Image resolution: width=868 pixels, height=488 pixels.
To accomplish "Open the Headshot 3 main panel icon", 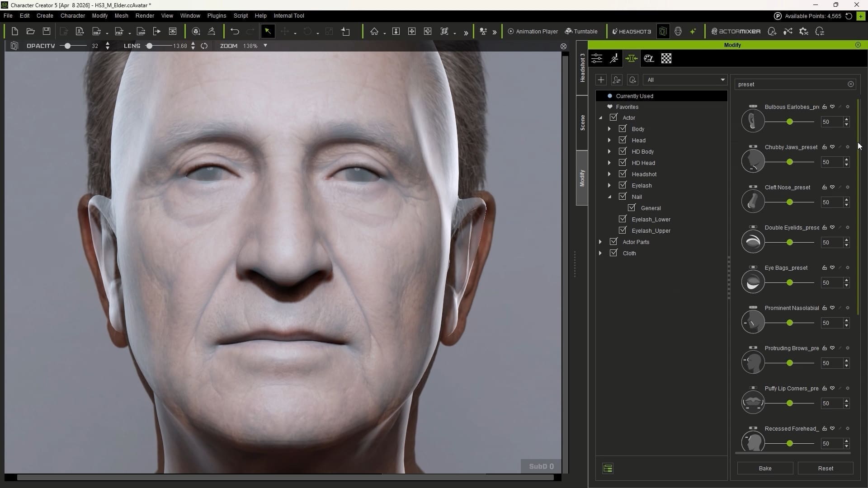I will [x=632, y=31].
